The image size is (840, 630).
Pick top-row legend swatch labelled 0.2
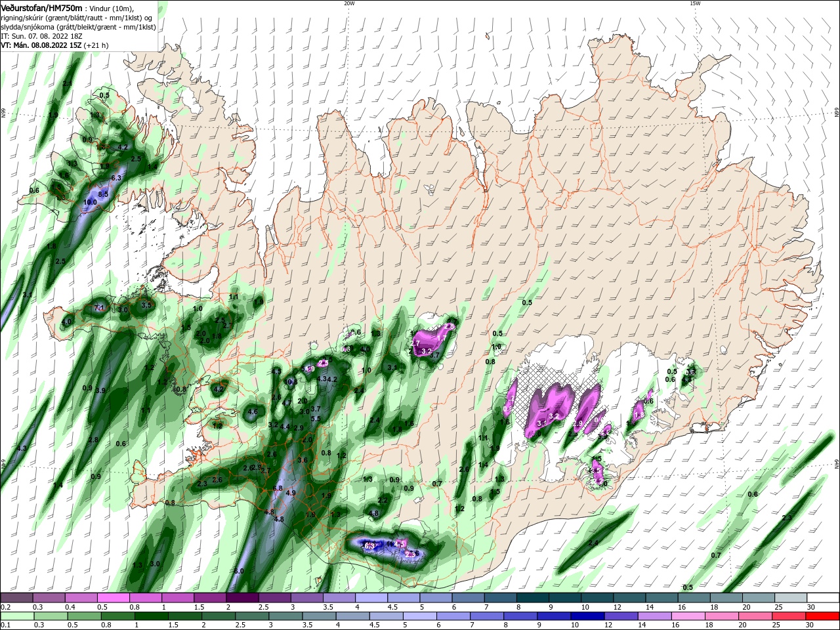[16, 598]
